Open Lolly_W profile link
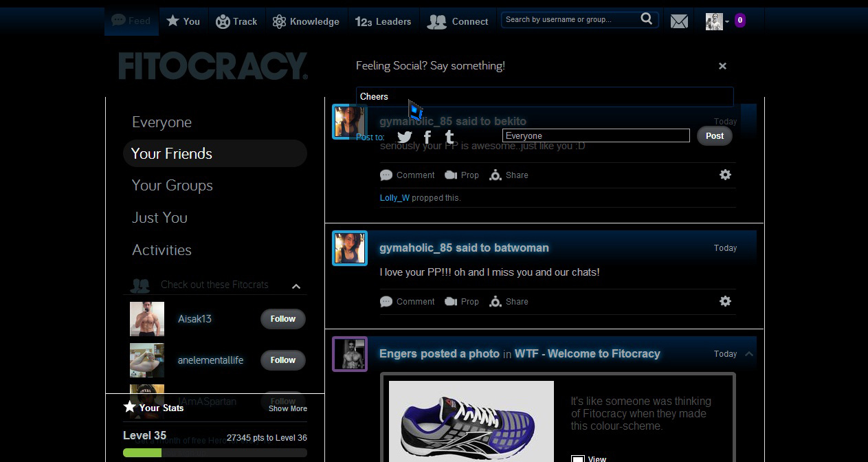This screenshot has width=868, height=462. [x=394, y=198]
